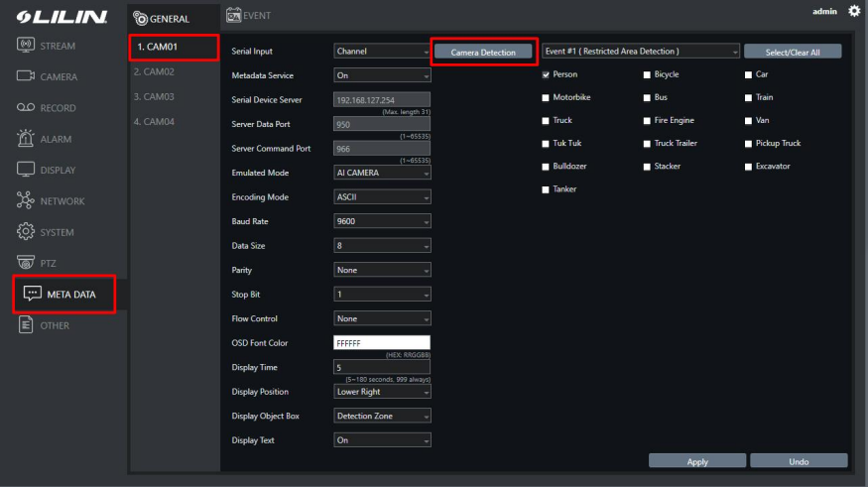Open the Emulated Mode dropdown
This screenshot has height=487, width=868.
point(382,173)
